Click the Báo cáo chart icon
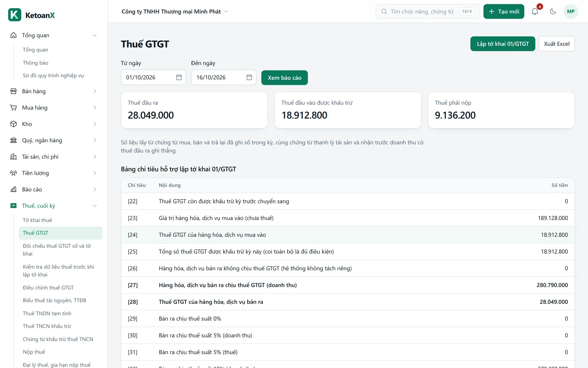Image resolution: width=588 pixels, height=368 pixels. pyautogui.click(x=13, y=190)
